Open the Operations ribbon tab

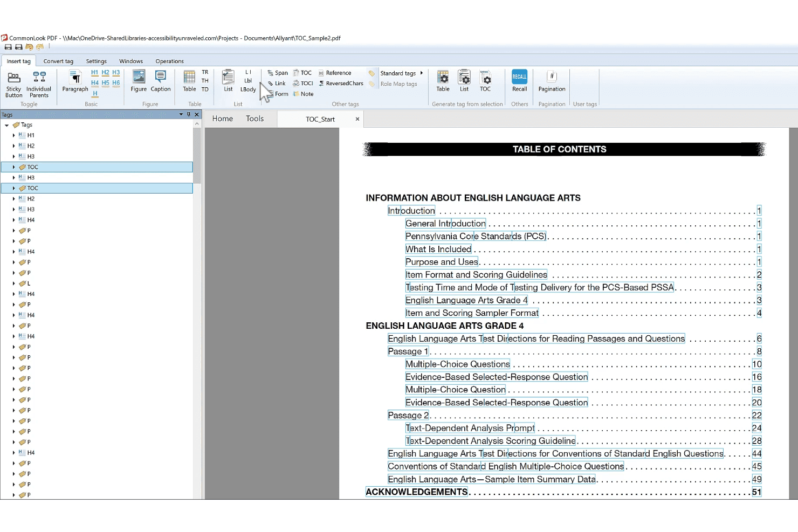click(169, 61)
